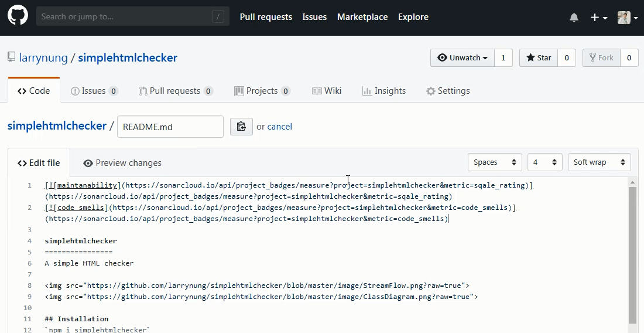Click the editor vertical scrollbar thumb
The image size is (644, 333).
point(632,255)
